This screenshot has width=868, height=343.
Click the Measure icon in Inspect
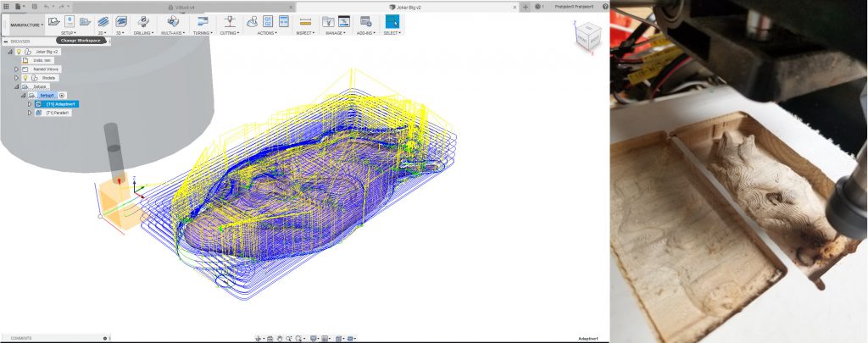[x=305, y=21]
